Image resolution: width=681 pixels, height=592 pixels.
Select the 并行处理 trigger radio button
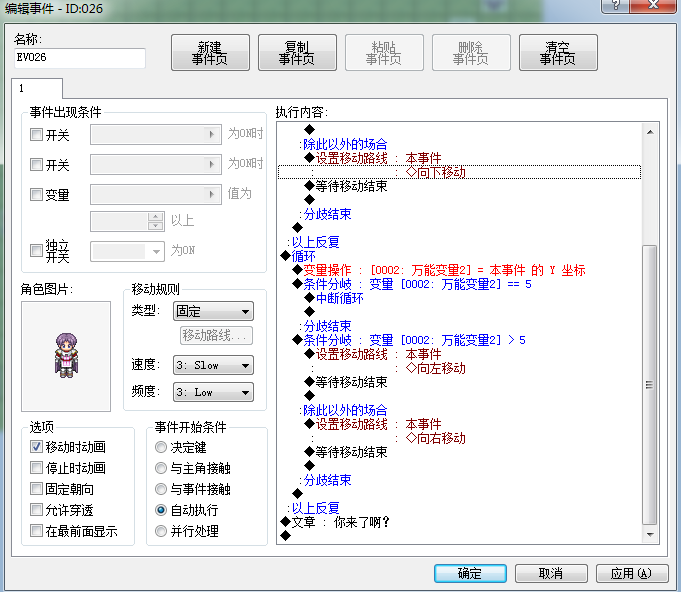pyautogui.click(x=161, y=531)
